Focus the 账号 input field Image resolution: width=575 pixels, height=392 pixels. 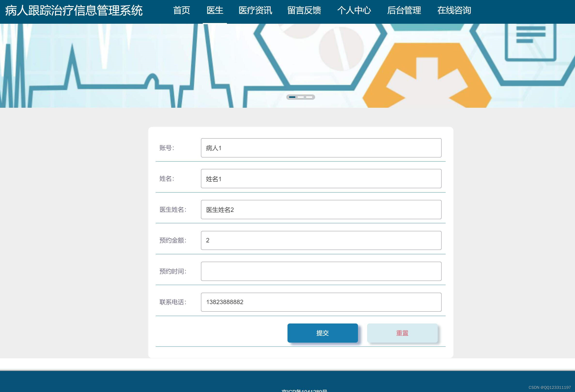tap(321, 148)
